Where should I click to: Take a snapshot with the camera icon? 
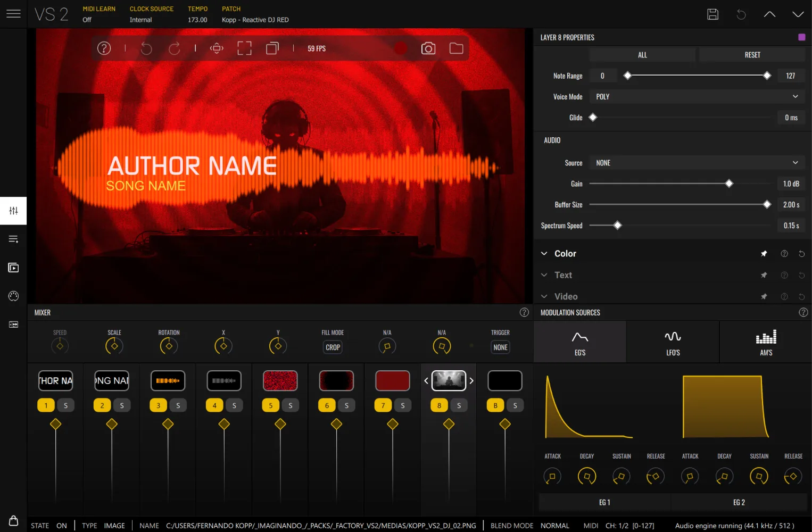tap(428, 48)
